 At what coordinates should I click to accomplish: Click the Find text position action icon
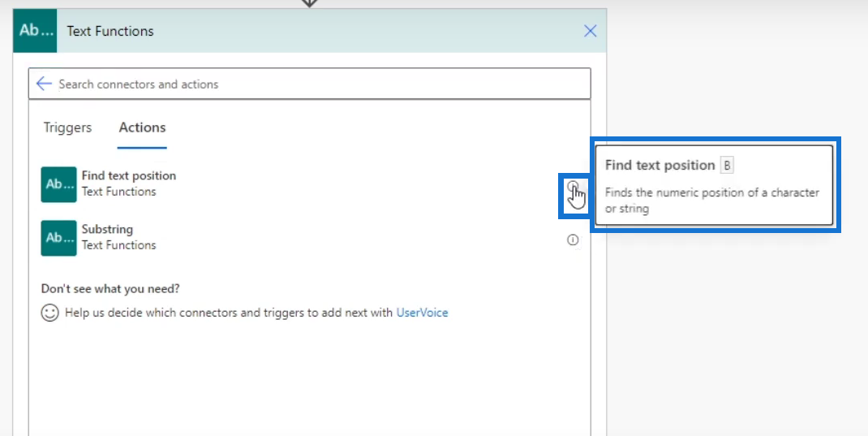58,184
